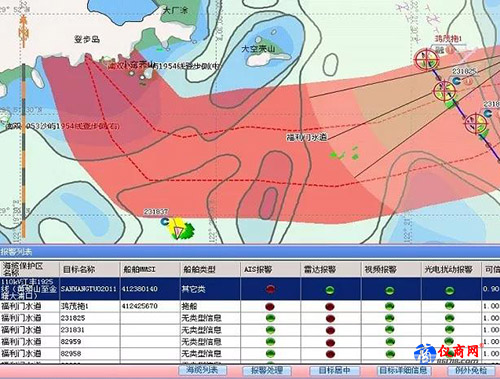
Task: Click green video alarm light of SANHANGTUO2011 row
Action: click(x=389, y=290)
